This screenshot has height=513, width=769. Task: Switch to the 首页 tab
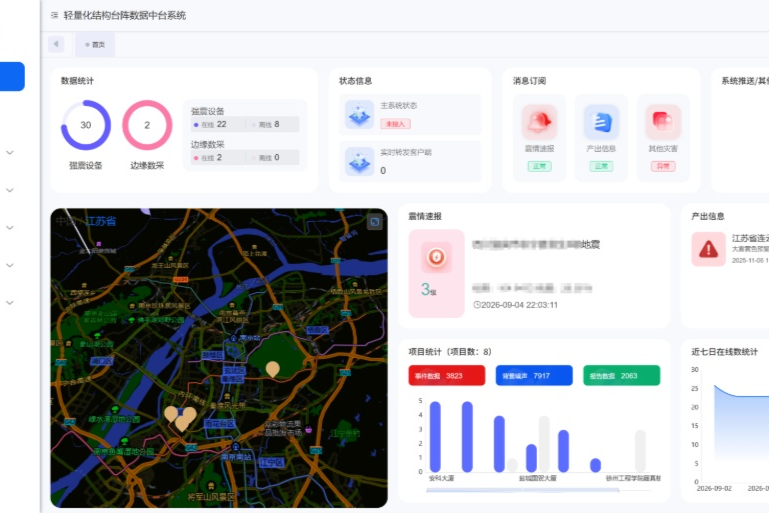(95, 45)
